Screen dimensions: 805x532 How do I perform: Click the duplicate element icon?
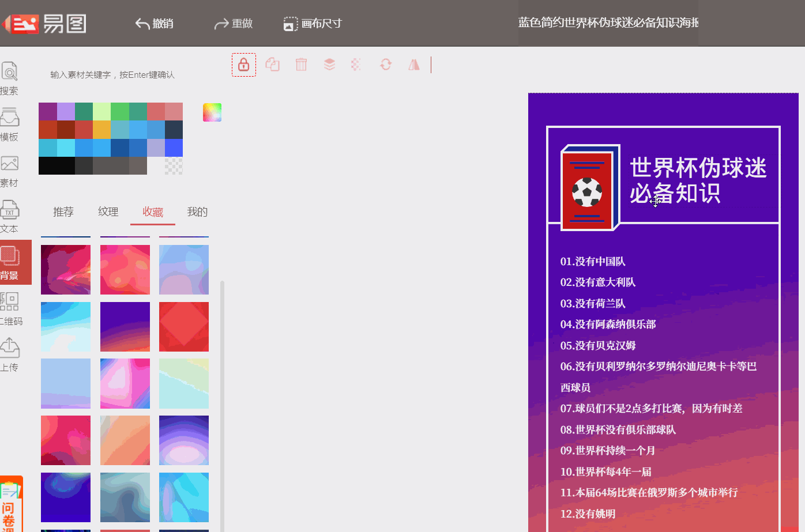tap(272, 65)
